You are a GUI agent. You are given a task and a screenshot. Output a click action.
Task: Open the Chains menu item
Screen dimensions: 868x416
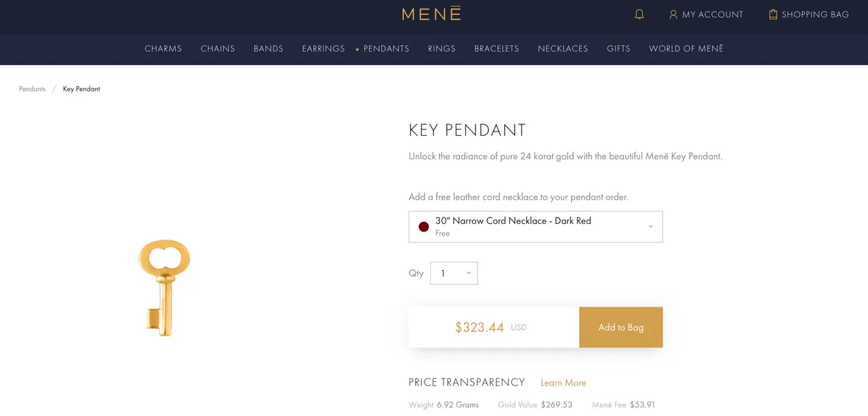(x=218, y=49)
